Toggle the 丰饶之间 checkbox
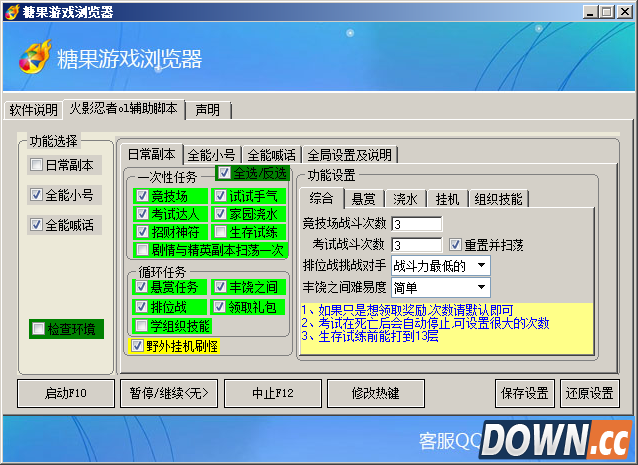 pos(220,287)
